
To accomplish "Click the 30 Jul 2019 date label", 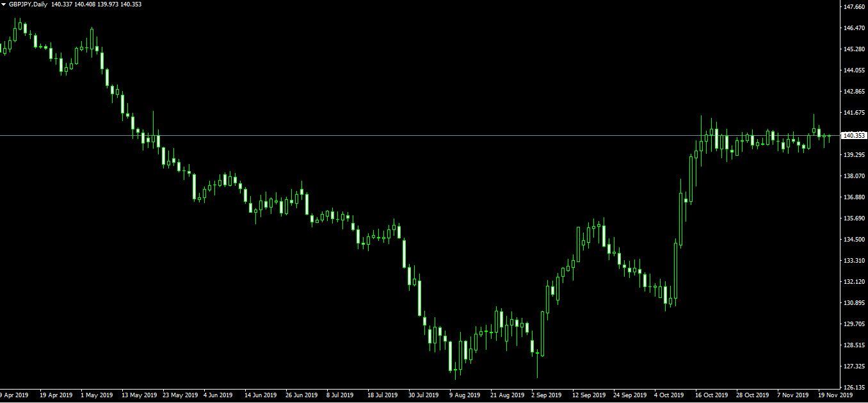I will [x=423, y=395].
